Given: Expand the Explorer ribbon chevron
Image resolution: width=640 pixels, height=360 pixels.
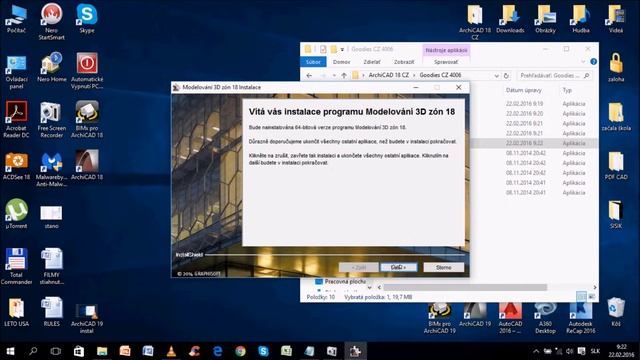Looking at the screenshot, I should tap(583, 62).
